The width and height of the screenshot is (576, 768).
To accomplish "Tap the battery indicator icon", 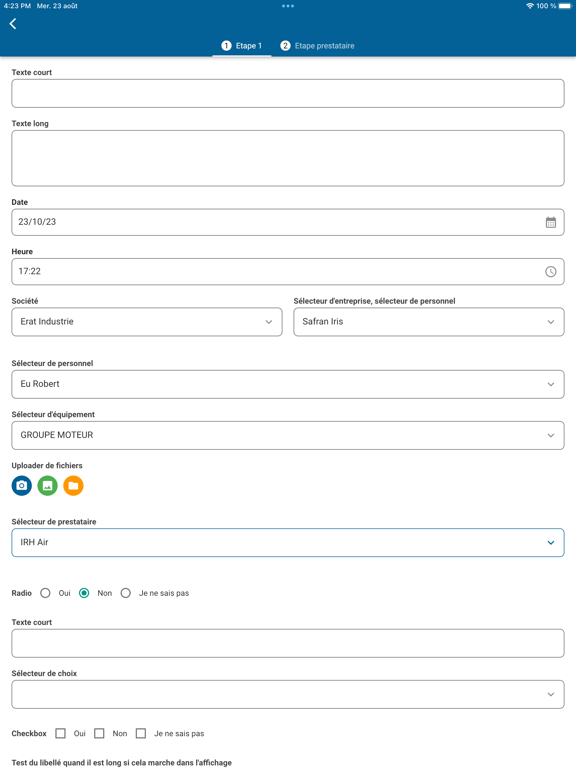I will (x=565, y=6).
